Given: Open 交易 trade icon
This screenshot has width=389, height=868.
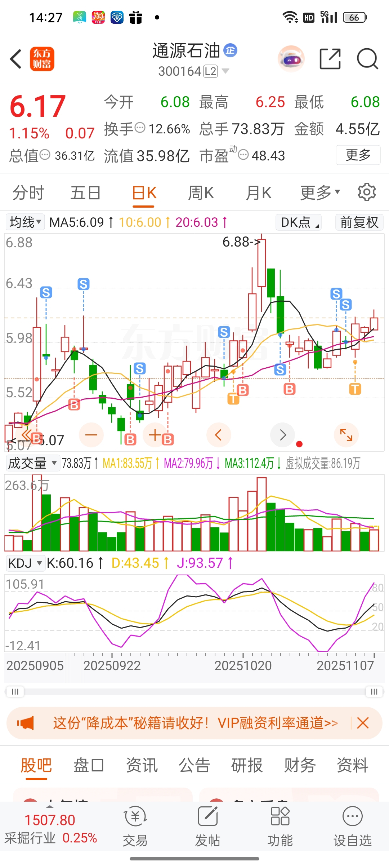Looking at the screenshot, I should point(135,827).
